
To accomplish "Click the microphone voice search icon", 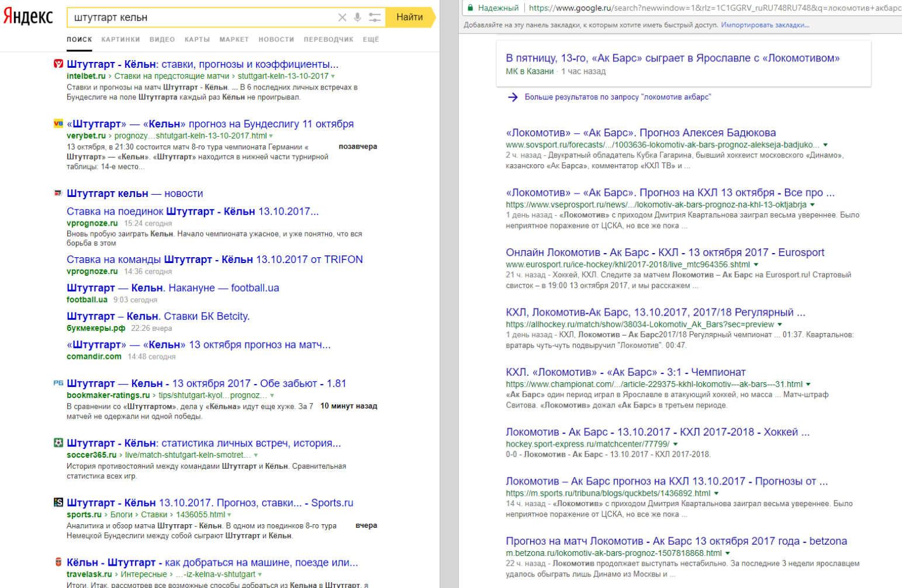I will (x=358, y=17).
